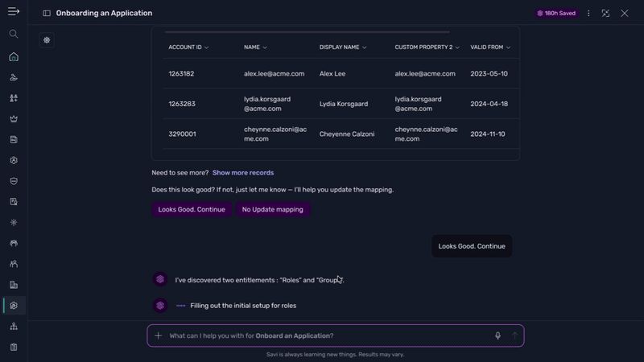This screenshot has width=644, height=362.
Task: Expand the main navigation hamburger menu
Action: point(14,13)
